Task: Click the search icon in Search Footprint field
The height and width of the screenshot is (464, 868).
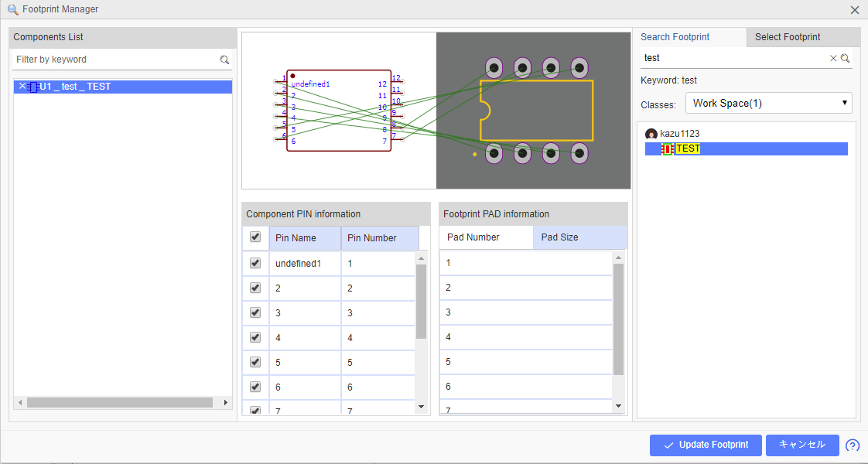Action: coord(846,58)
